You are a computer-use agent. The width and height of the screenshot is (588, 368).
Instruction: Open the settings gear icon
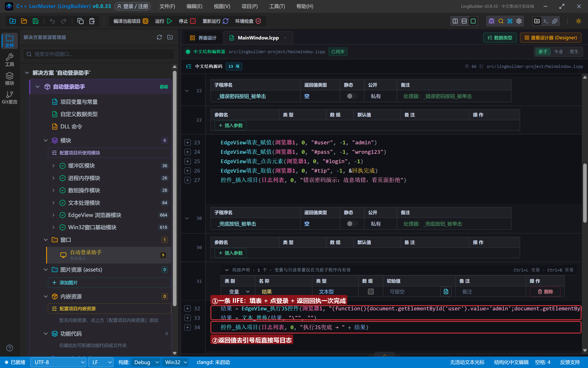click(519, 21)
